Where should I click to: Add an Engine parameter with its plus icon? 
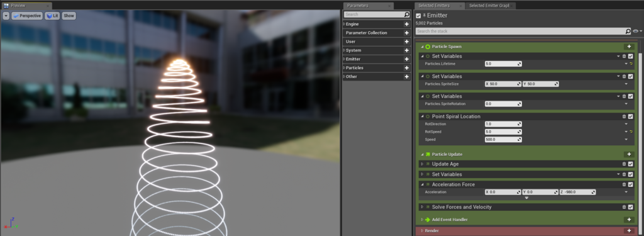[x=407, y=25]
